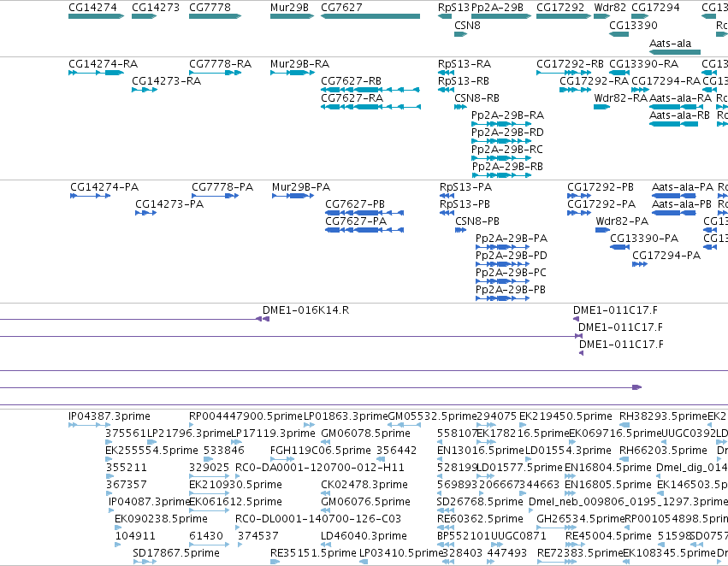The image size is (728, 566).
Task: Select the Aats-ala-PA protein label
Action: [683, 187]
